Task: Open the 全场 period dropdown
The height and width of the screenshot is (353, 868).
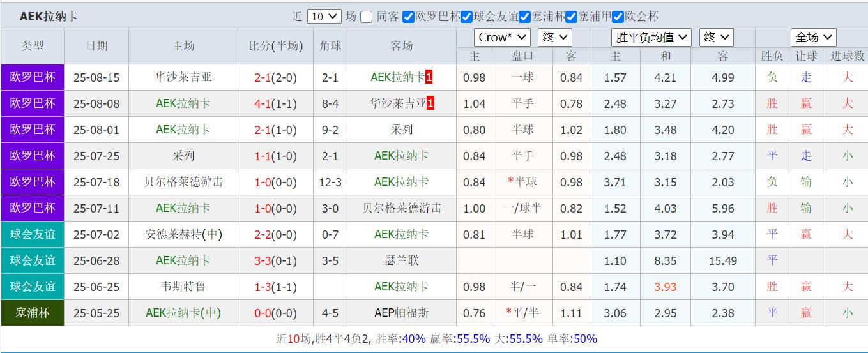Action: pos(813,38)
